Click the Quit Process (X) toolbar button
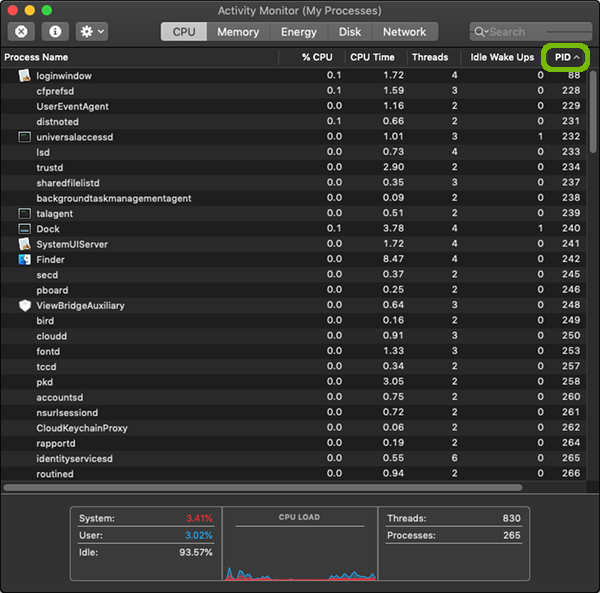Viewport: 600px width, 593px height. [x=21, y=31]
